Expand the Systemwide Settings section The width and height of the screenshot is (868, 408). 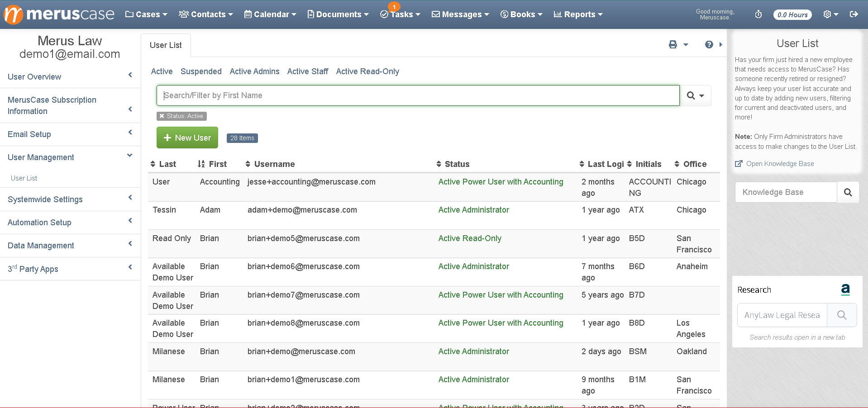click(x=70, y=199)
